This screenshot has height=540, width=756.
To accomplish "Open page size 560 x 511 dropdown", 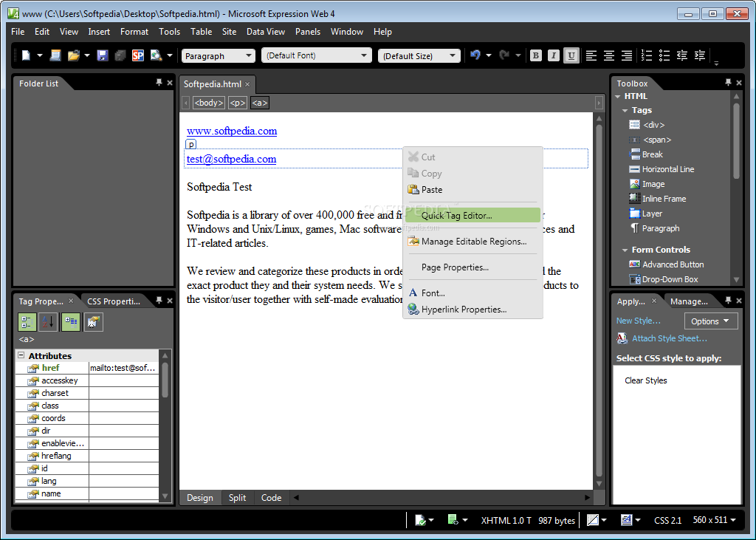I will [x=715, y=520].
